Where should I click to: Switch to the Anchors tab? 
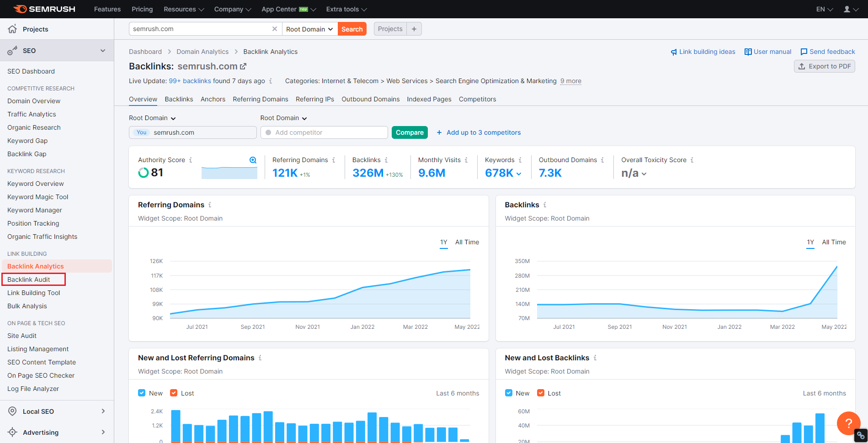[x=213, y=99]
